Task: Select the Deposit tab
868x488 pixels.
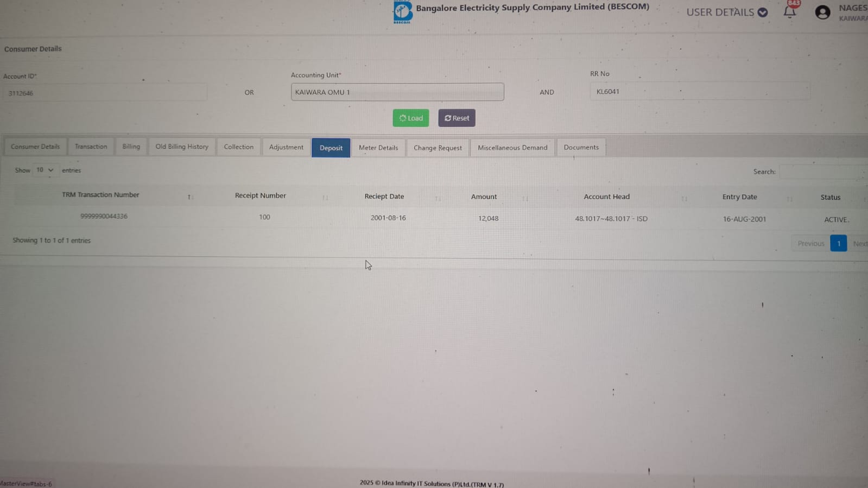Action: click(x=331, y=148)
